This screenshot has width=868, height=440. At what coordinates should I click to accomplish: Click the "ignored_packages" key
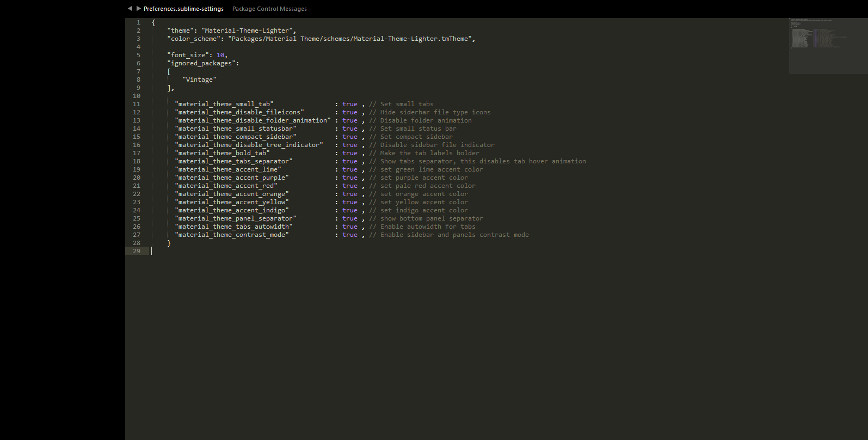tap(201, 63)
